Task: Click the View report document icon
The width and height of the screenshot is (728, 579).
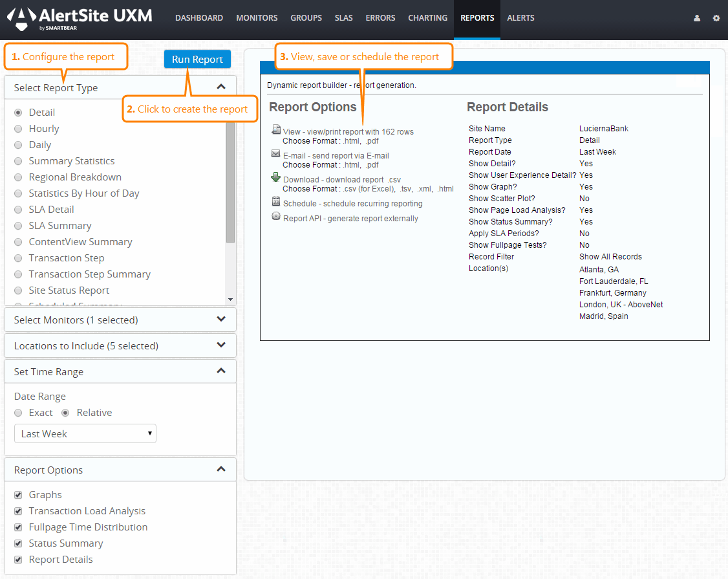Action: [276, 129]
